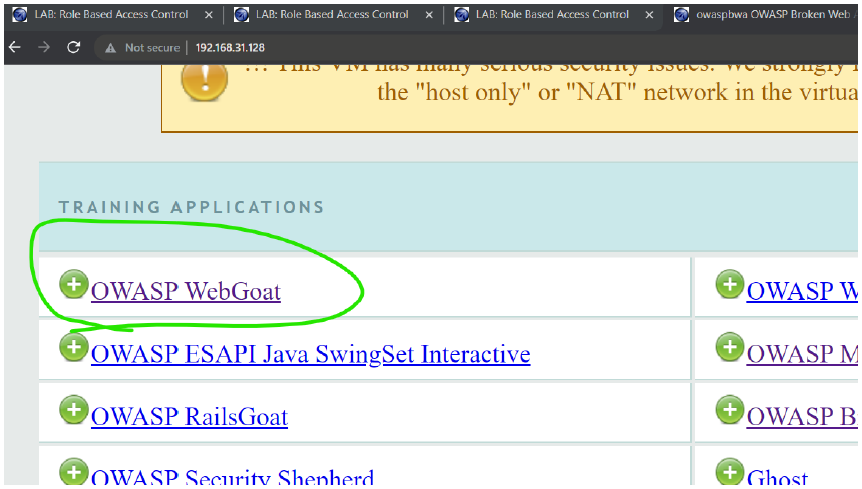Open OWASP ESAPI Java SwingSet Interactive link
This screenshot has width=862, height=489.
[311, 354]
